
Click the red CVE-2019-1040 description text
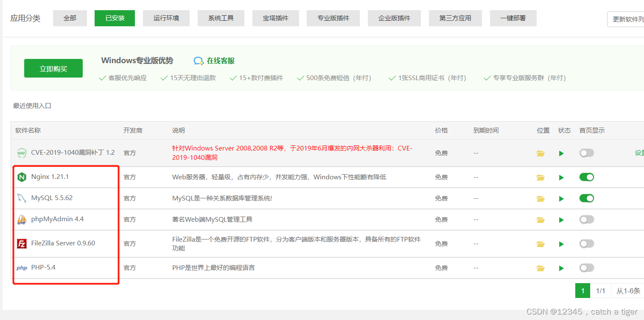coord(292,153)
